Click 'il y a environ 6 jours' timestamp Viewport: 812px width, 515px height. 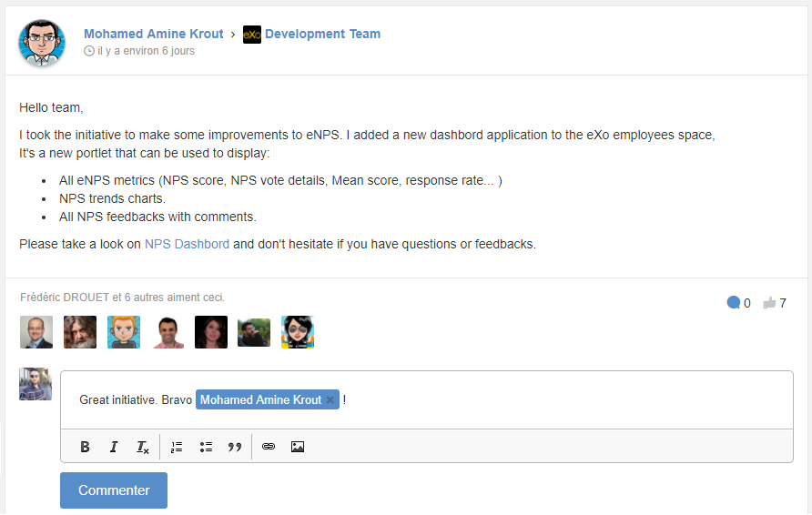[146, 51]
